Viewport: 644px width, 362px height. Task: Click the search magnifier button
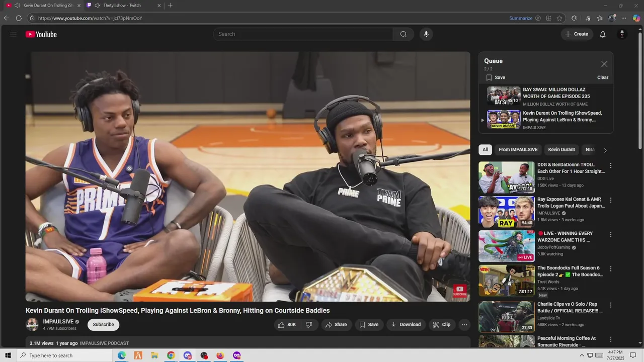(404, 34)
